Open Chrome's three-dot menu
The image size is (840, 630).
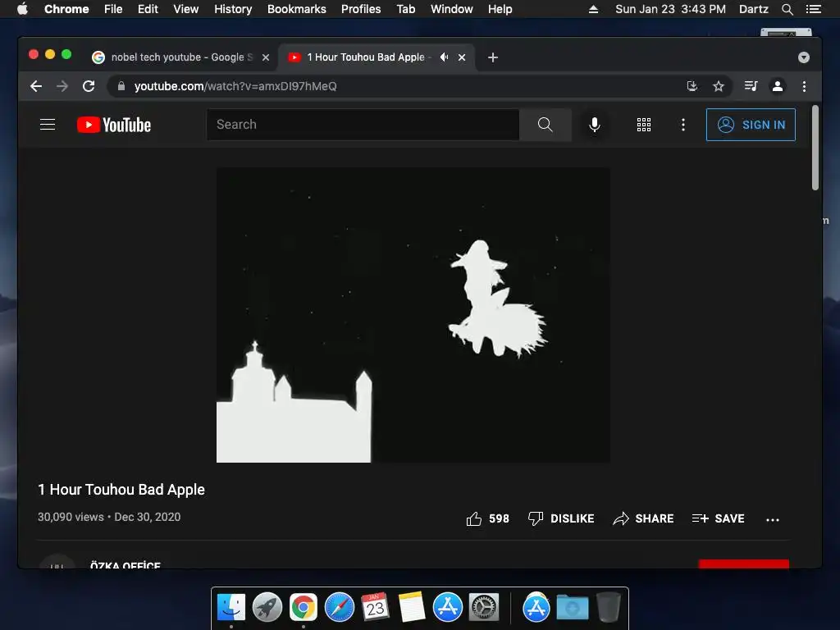(x=804, y=86)
